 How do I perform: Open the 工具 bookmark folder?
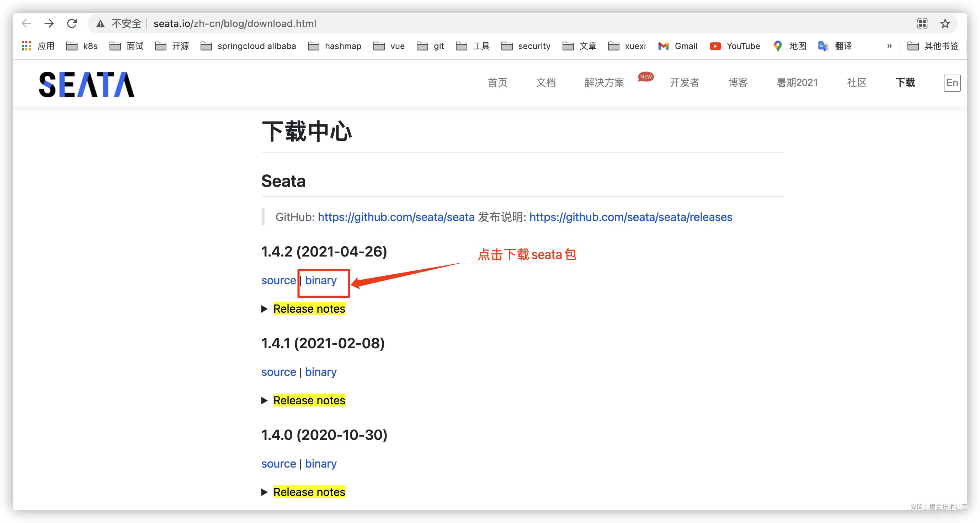(473, 46)
